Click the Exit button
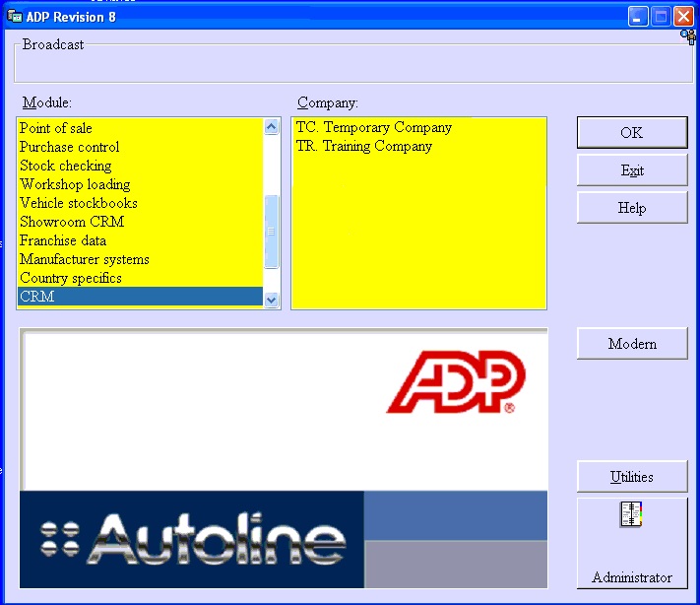The image size is (700, 605). [x=632, y=170]
